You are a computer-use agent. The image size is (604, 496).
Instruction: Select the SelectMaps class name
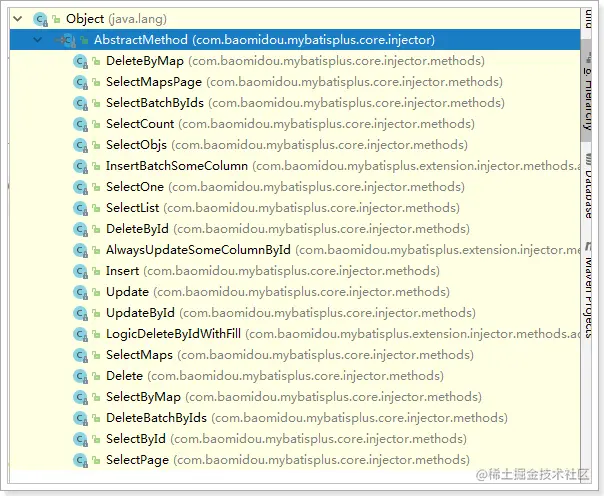click(139, 355)
